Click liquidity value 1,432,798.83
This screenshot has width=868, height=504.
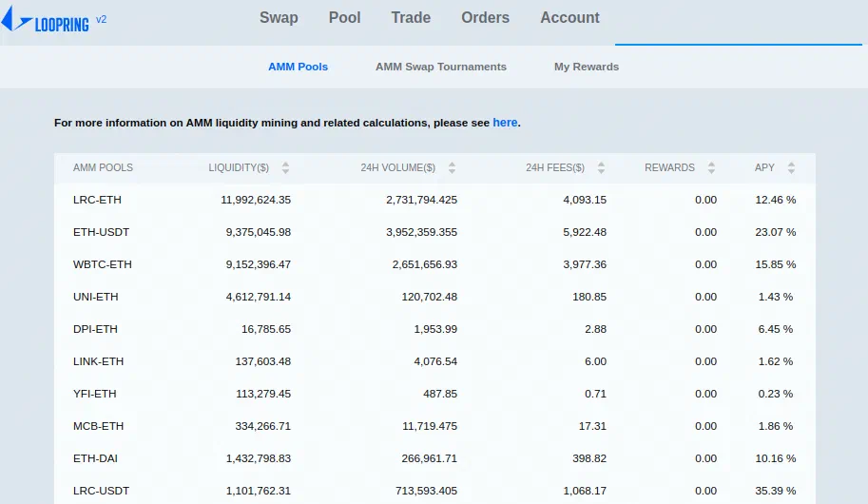258,458
